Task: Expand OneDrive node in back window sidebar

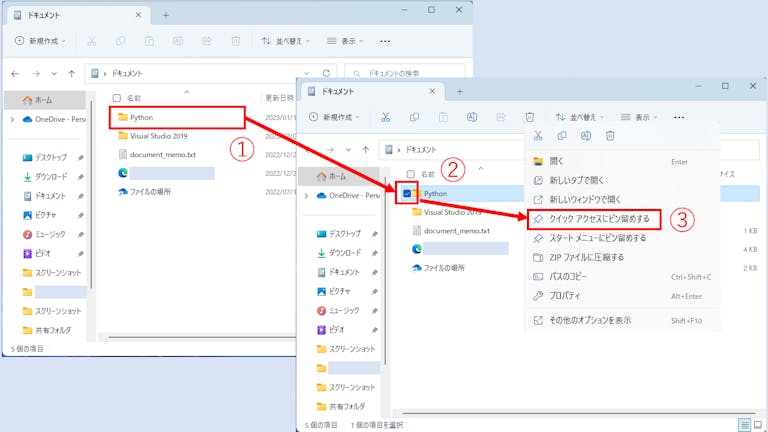Action: click(x=12, y=119)
